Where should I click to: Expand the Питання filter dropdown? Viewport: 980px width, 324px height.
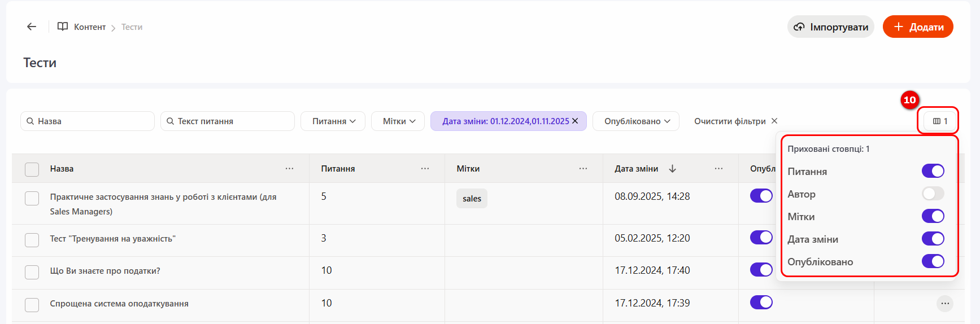pos(333,121)
